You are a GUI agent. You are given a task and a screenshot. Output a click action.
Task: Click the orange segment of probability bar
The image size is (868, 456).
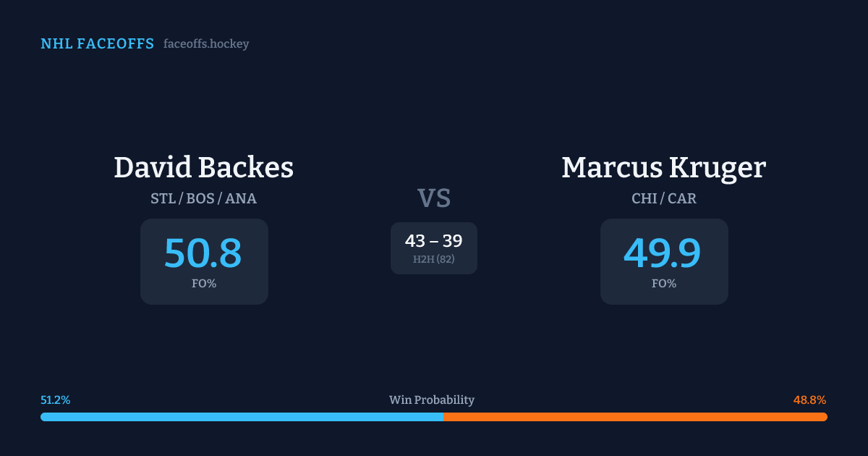(x=635, y=417)
